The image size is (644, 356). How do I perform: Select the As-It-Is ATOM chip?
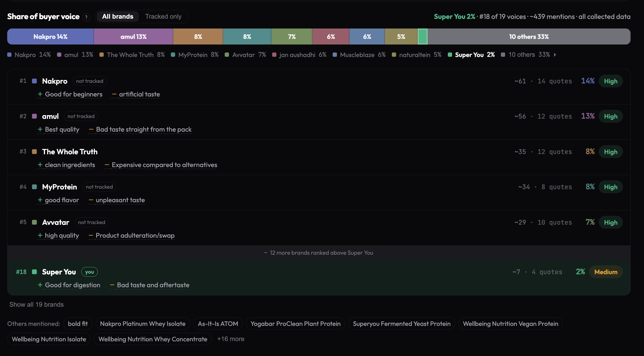[x=218, y=324]
